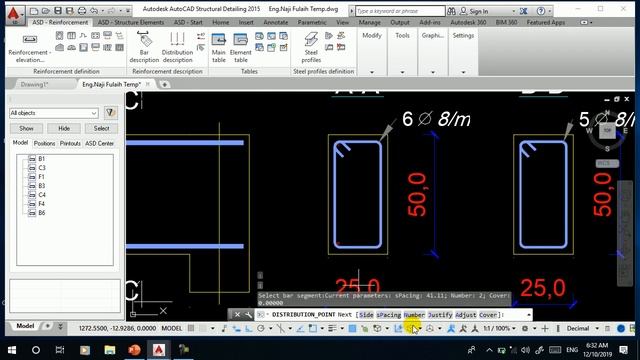Screen dimensions: 640x360
Task: Click the Autodesk Exchange X icon in title bar
Action: [524, 11]
